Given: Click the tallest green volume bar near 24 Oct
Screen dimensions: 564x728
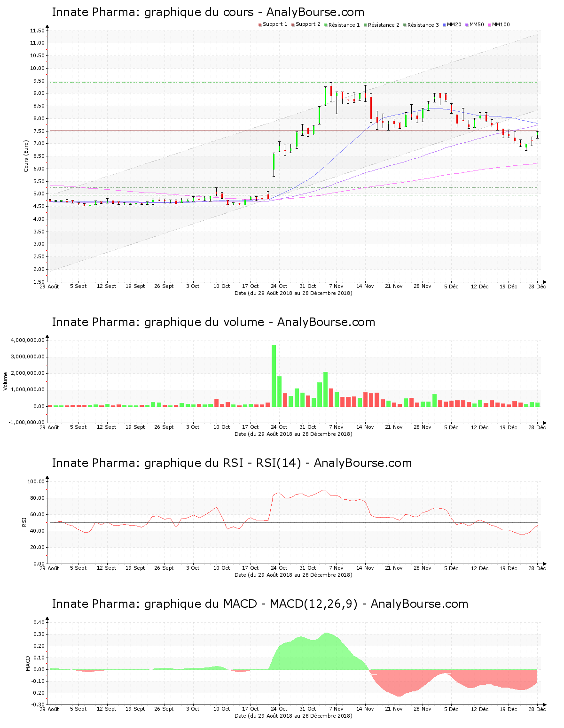Looking at the screenshot, I should pos(274,376).
